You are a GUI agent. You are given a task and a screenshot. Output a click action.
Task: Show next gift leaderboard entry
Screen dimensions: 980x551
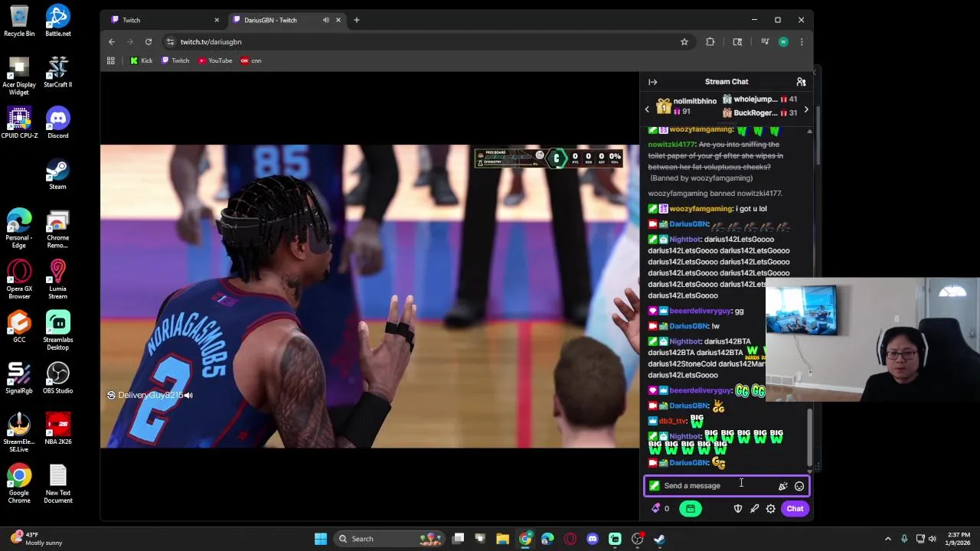pos(805,109)
